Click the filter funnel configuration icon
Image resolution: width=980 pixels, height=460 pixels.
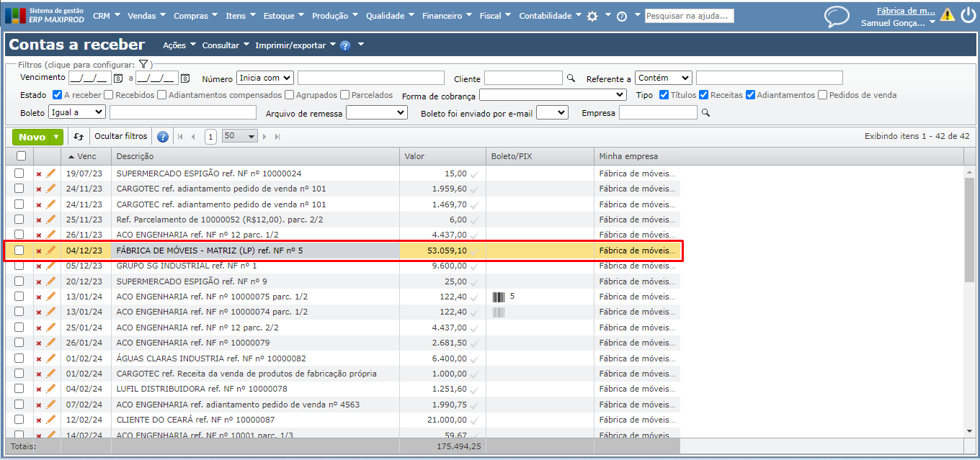tap(143, 64)
